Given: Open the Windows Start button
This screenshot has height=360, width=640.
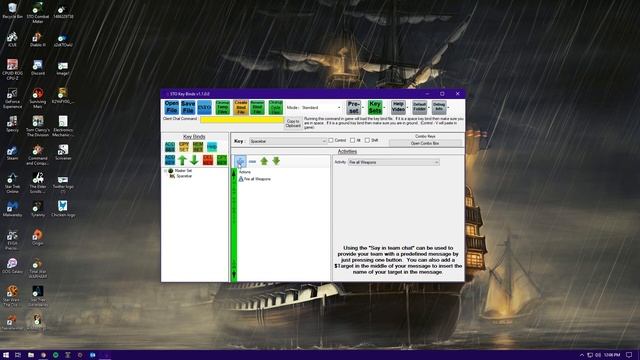Looking at the screenshot, I should click(6, 355).
